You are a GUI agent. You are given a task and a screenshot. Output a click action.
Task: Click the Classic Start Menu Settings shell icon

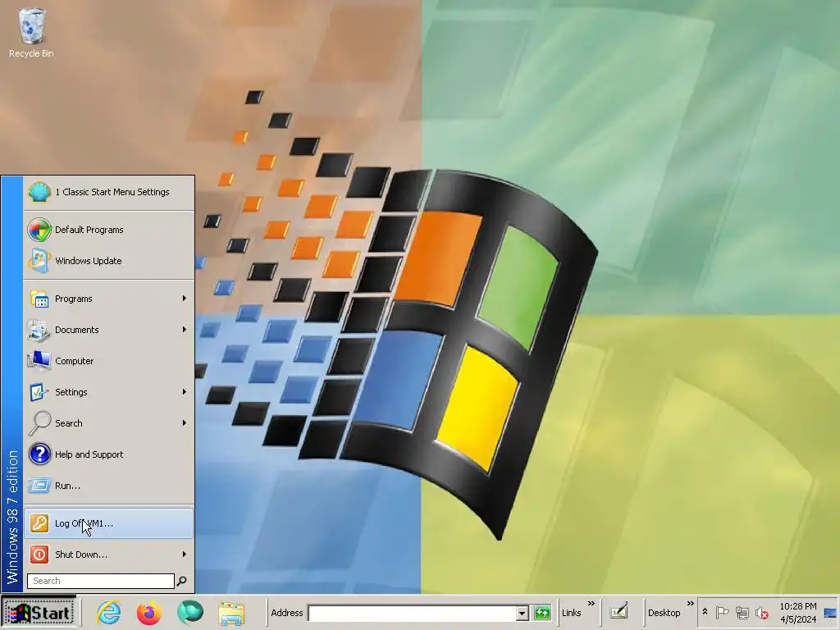coord(39,192)
